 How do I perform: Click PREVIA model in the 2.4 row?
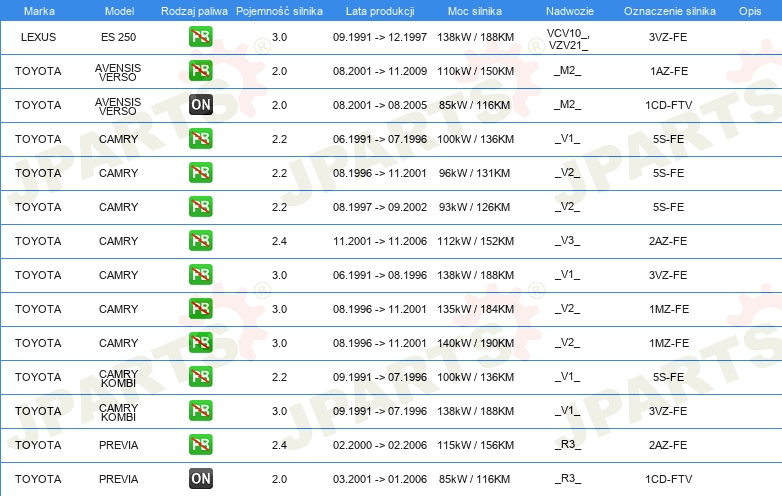118,445
